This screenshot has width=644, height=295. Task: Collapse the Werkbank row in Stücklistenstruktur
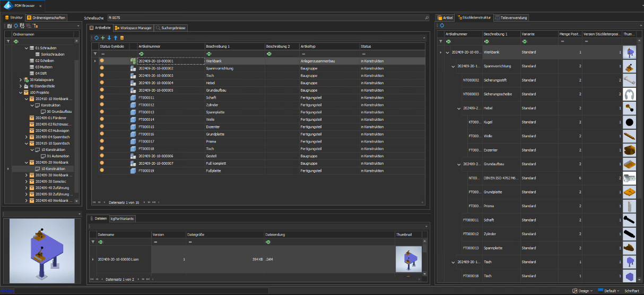[x=447, y=52]
